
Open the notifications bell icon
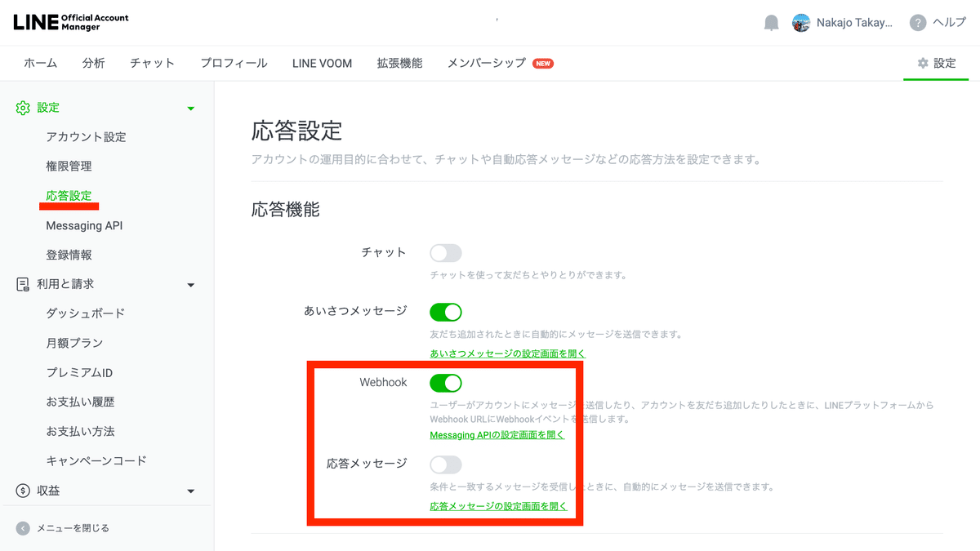pos(771,23)
